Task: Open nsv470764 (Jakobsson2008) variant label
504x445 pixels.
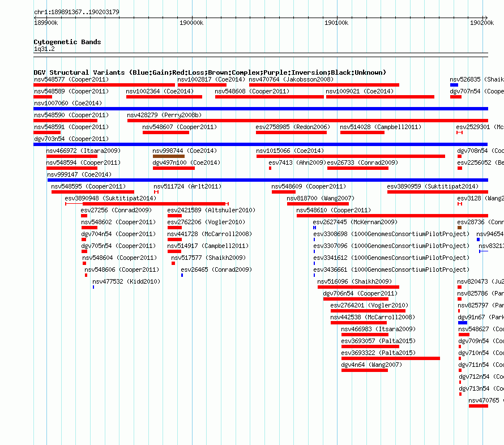Action: pyautogui.click(x=291, y=79)
